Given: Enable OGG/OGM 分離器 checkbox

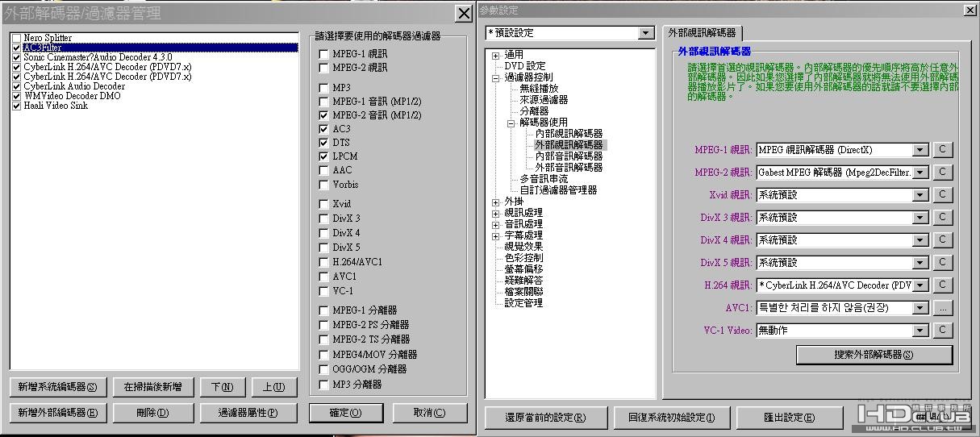Looking at the screenshot, I should [323, 369].
